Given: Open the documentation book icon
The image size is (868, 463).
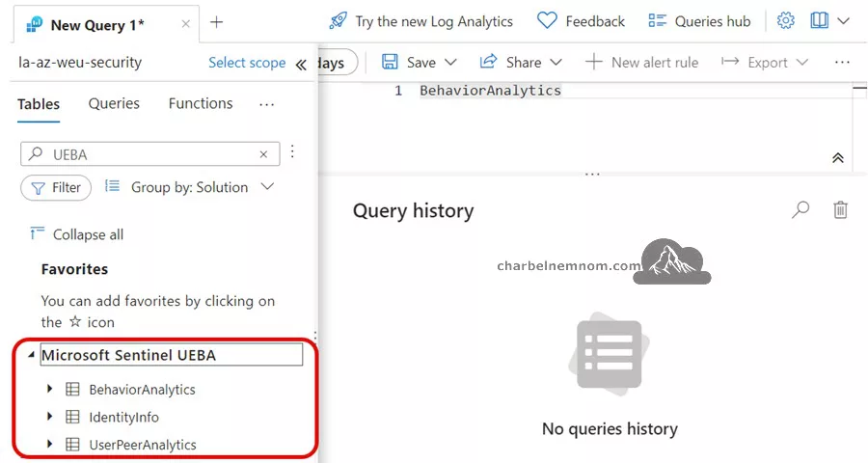Looking at the screenshot, I should tap(819, 21).
